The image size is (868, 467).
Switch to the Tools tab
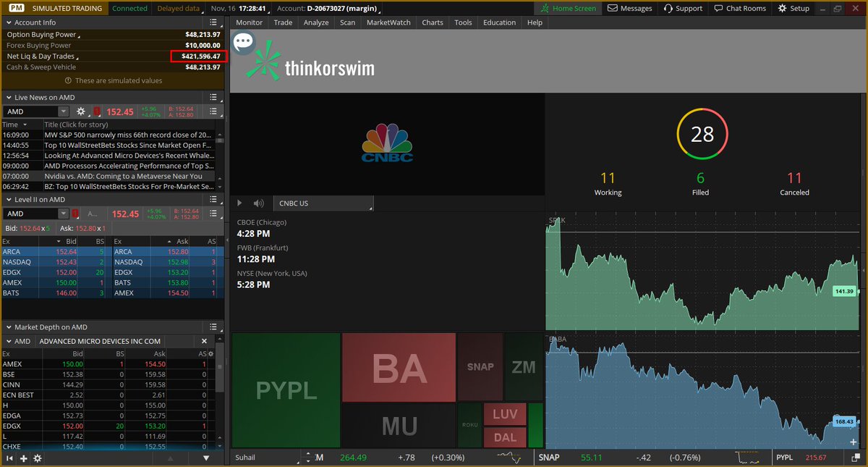pos(463,22)
